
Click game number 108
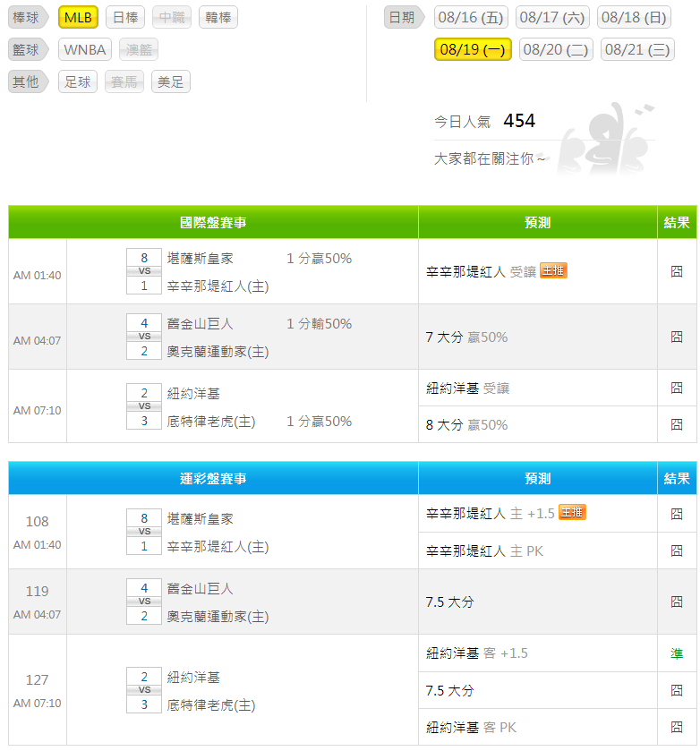tap(37, 522)
